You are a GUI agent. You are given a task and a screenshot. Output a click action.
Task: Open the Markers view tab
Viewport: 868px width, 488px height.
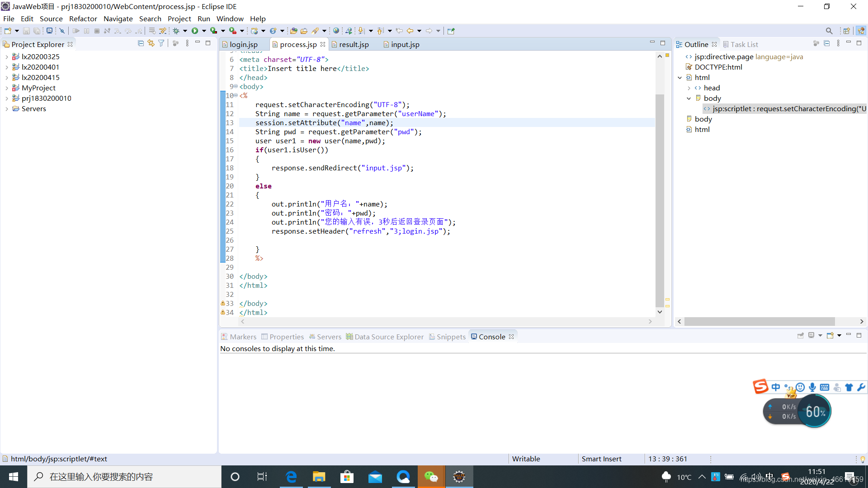tap(239, 337)
